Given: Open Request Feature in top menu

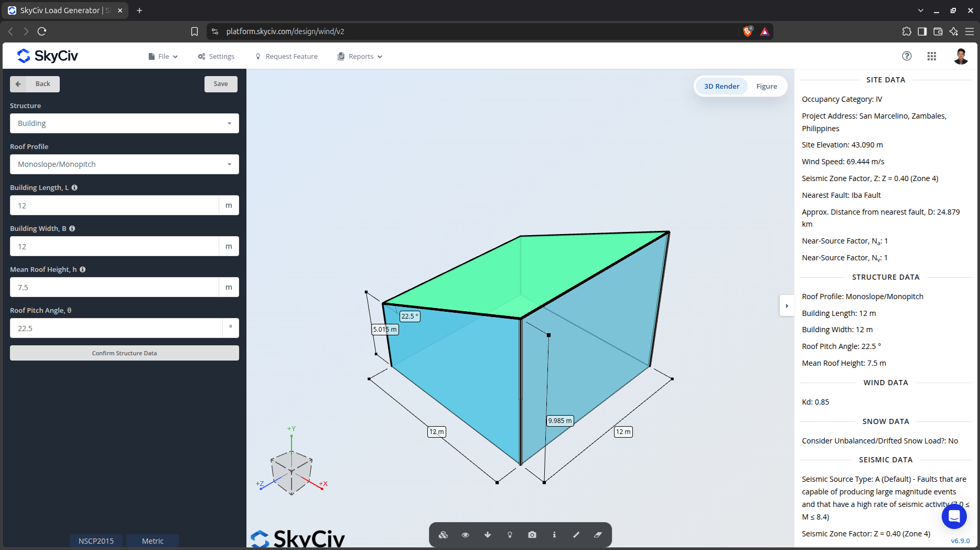Looking at the screenshot, I should (x=286, y=56).
